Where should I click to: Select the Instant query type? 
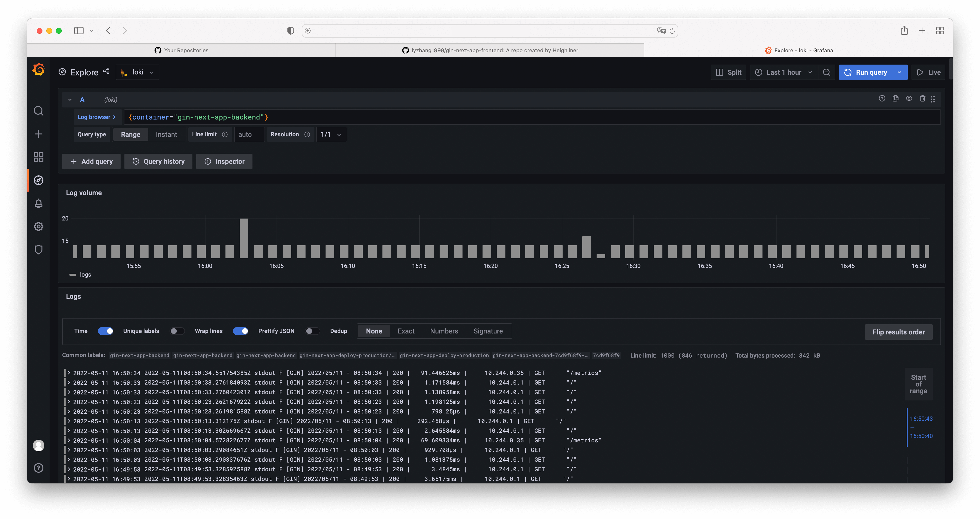[x=166, y=134]
